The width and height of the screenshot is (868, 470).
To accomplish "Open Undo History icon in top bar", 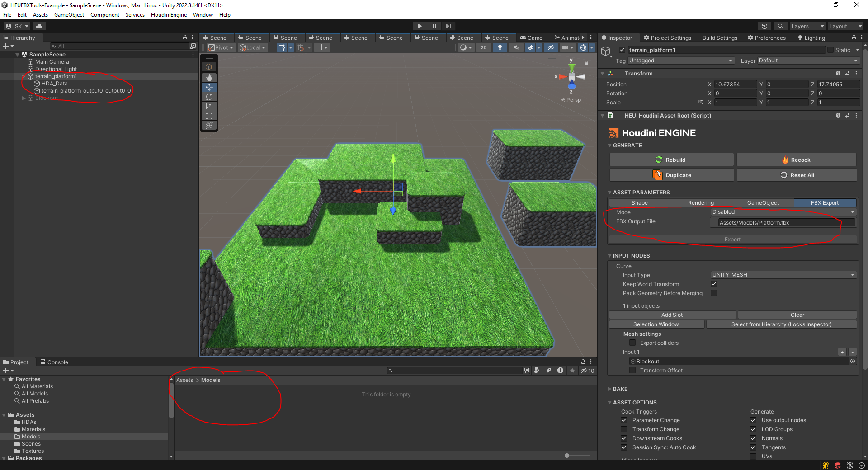I will [764, 26].
